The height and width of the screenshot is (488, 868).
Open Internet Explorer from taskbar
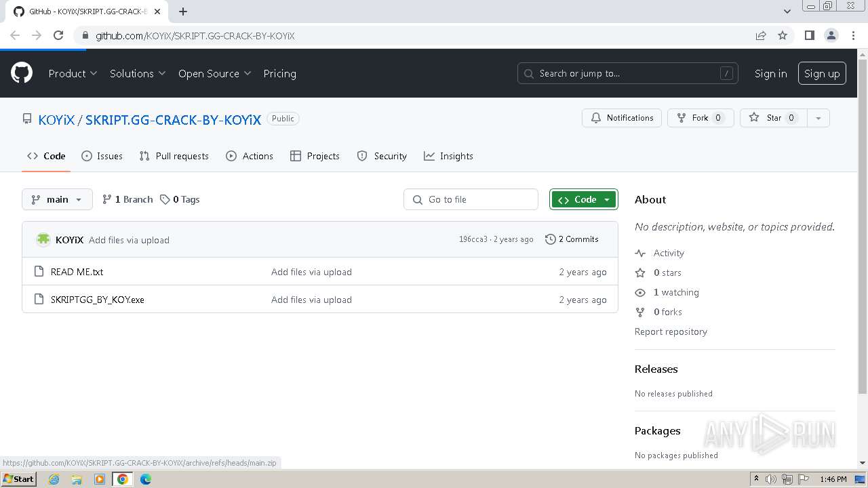pos(54,479)
